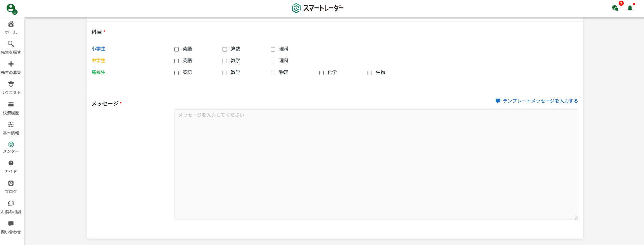Select the ホーム menu label

(x=11, y=32)
